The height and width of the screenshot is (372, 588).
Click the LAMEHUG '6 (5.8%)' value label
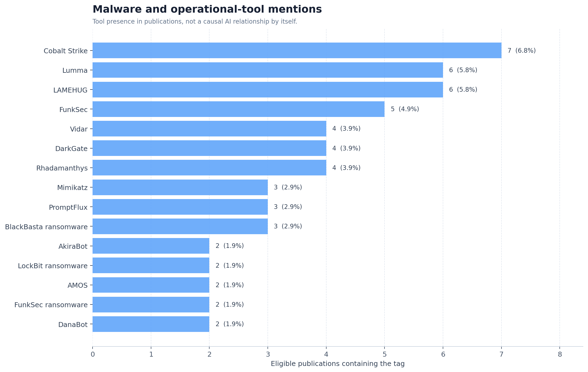(463, 89)
